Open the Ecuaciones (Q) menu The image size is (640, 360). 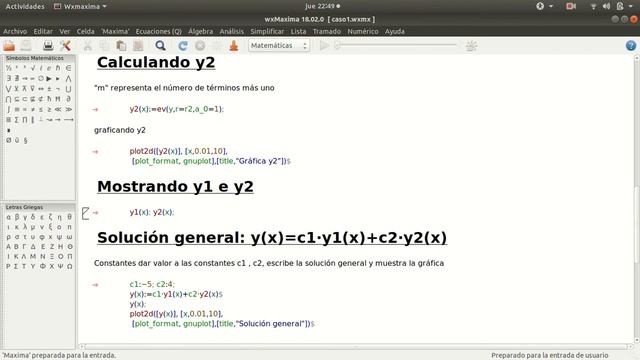click(158, 31)
